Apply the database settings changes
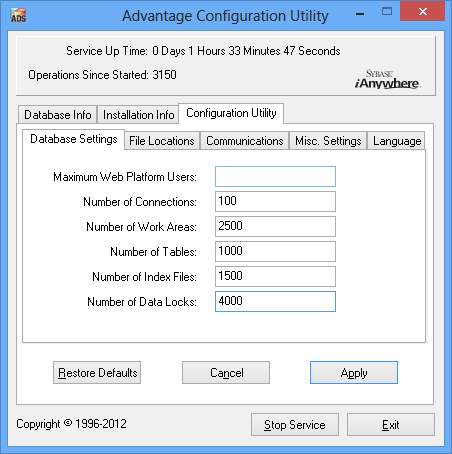 [354, 373]
